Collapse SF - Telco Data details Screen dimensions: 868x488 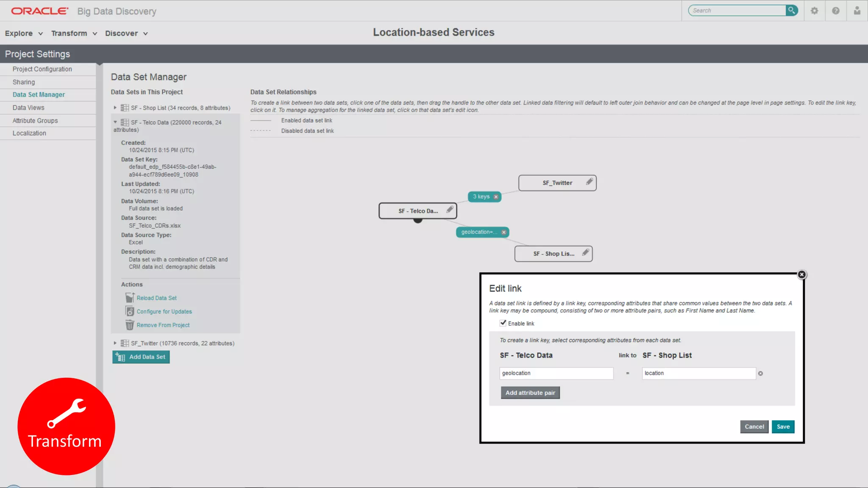point(115,122)
